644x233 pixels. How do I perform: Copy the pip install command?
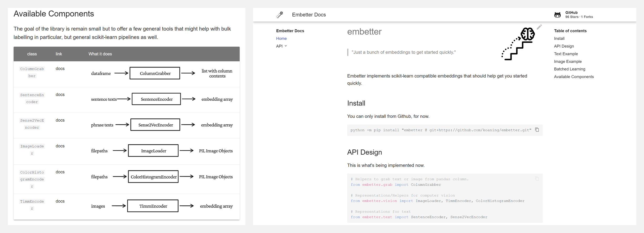tap(537, 130)
